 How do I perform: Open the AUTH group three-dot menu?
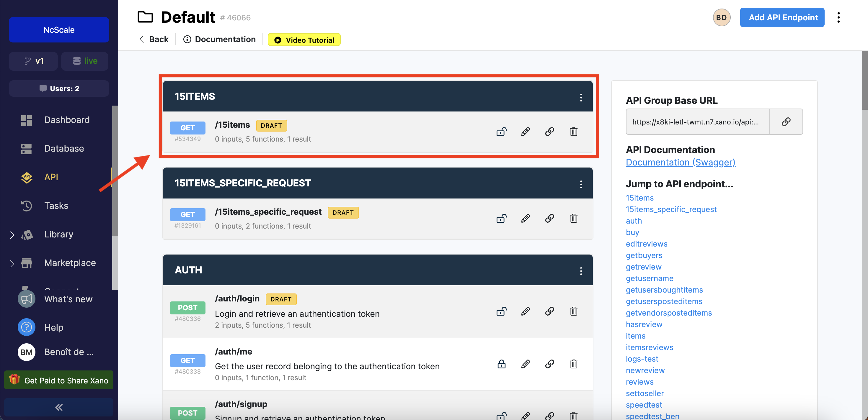[580, 271]
